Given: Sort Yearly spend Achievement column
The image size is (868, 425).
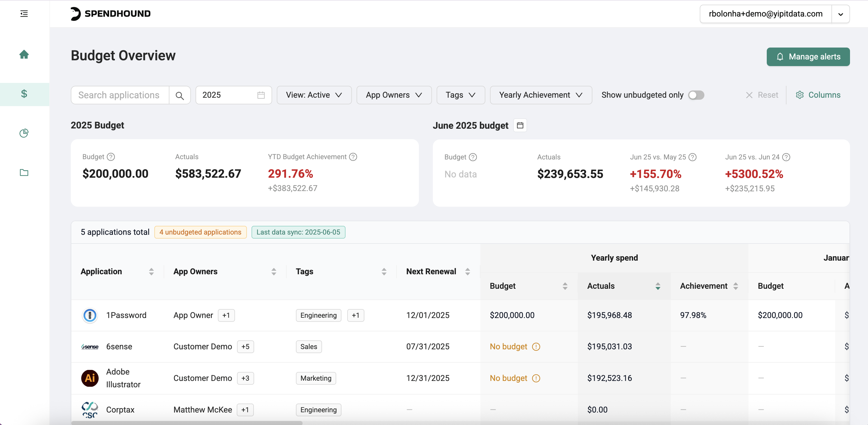Looking at the screenshot, I should (x=735, y=286).
